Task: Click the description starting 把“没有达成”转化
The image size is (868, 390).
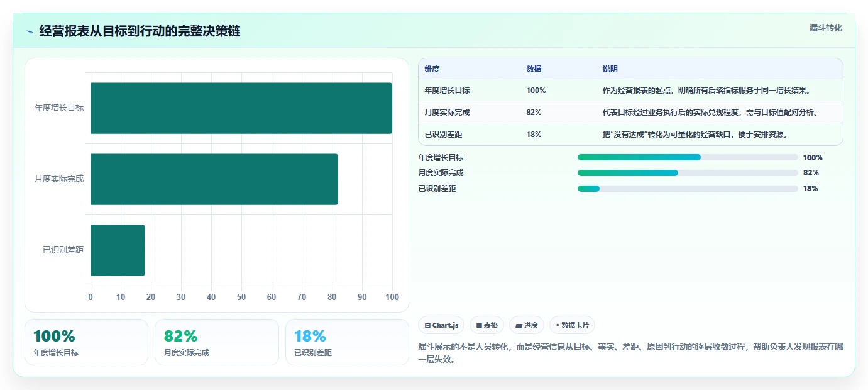Action: point(695,135)
